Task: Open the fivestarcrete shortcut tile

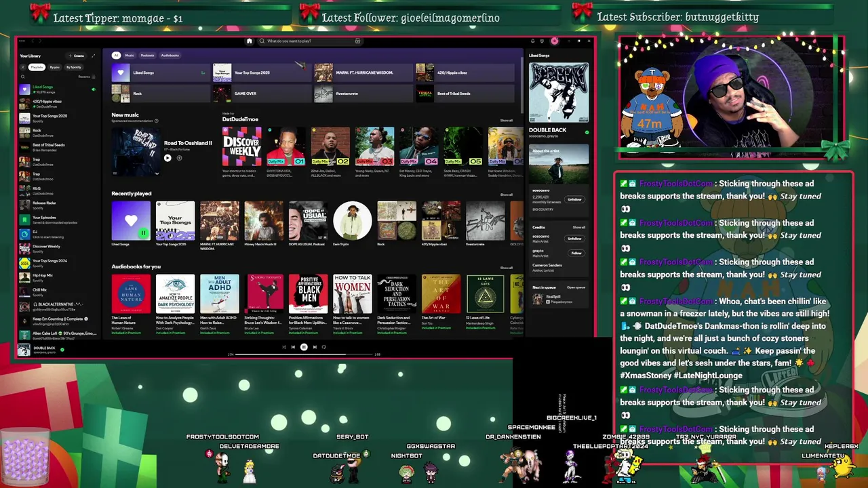Action: 363,94
